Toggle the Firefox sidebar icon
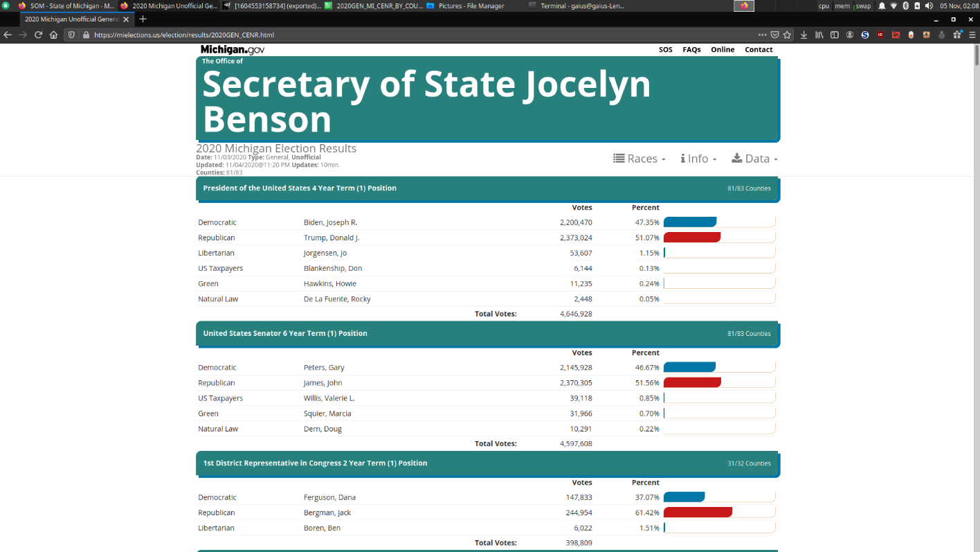This screenshot has width=980, height=552. click(x=835, y=35)
